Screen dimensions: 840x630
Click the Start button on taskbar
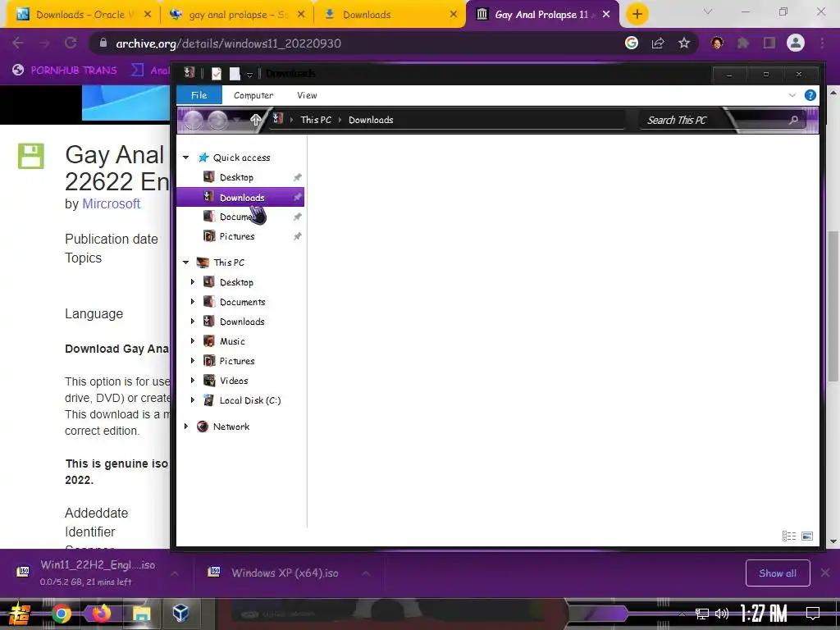19,614
